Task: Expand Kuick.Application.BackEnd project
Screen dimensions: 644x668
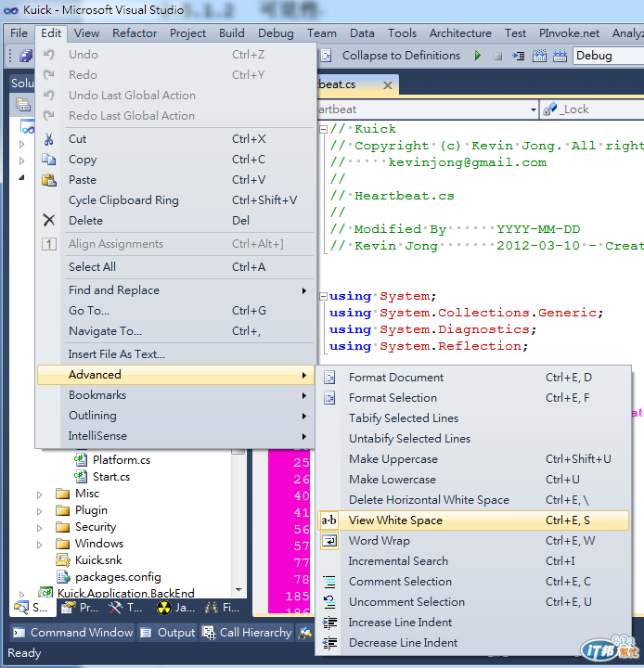Action: 21,594
